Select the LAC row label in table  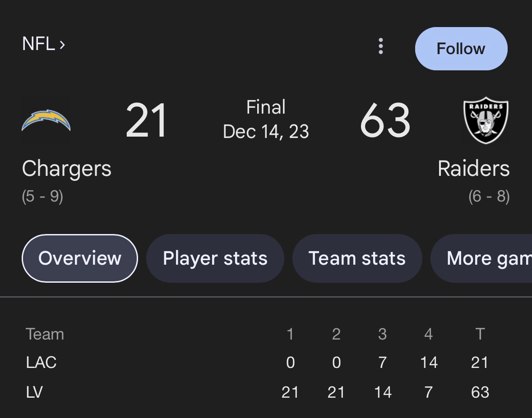point(41,363)
